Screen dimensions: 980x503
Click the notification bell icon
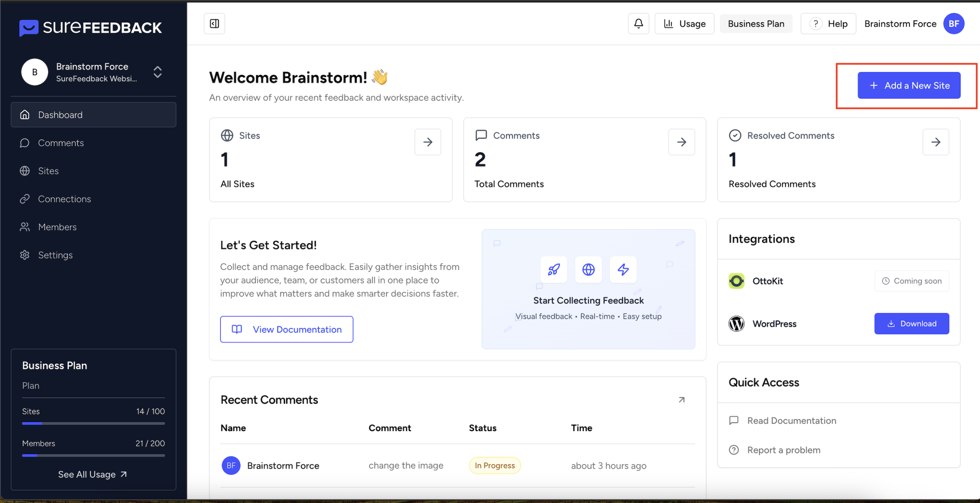[x=638, y=24]
